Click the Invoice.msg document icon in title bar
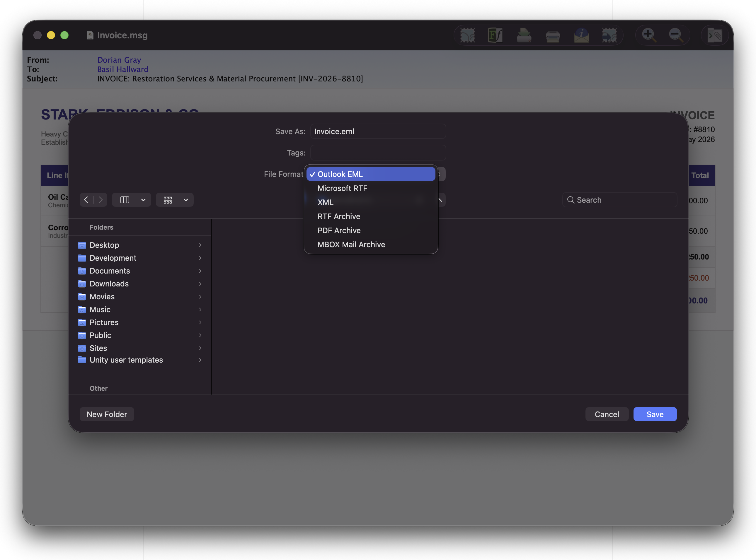Screen dimensions: 756x560 click(90, 35)
